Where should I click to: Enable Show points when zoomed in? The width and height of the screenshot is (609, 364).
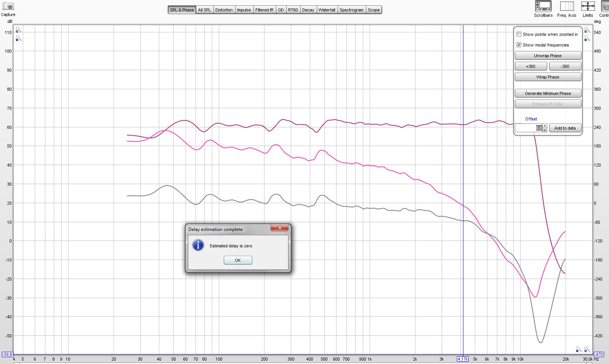coord(519,34)
